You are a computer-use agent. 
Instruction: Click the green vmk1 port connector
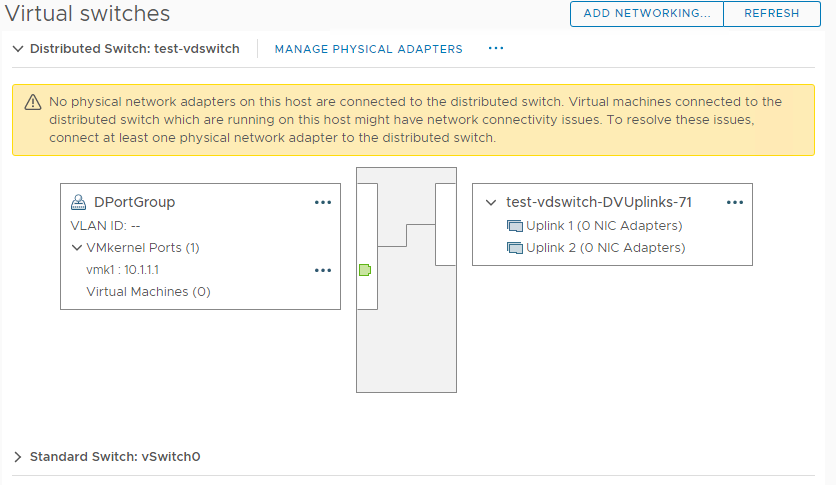[365, 270]
